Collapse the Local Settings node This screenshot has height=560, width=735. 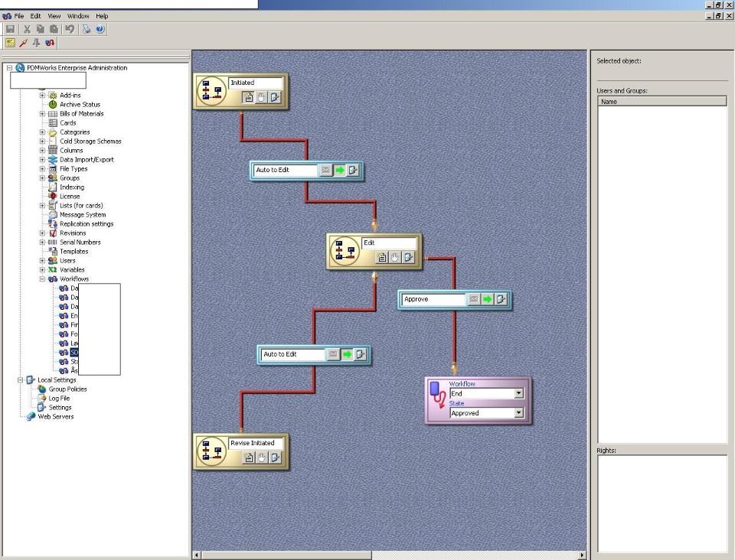(x=20, y=380)
